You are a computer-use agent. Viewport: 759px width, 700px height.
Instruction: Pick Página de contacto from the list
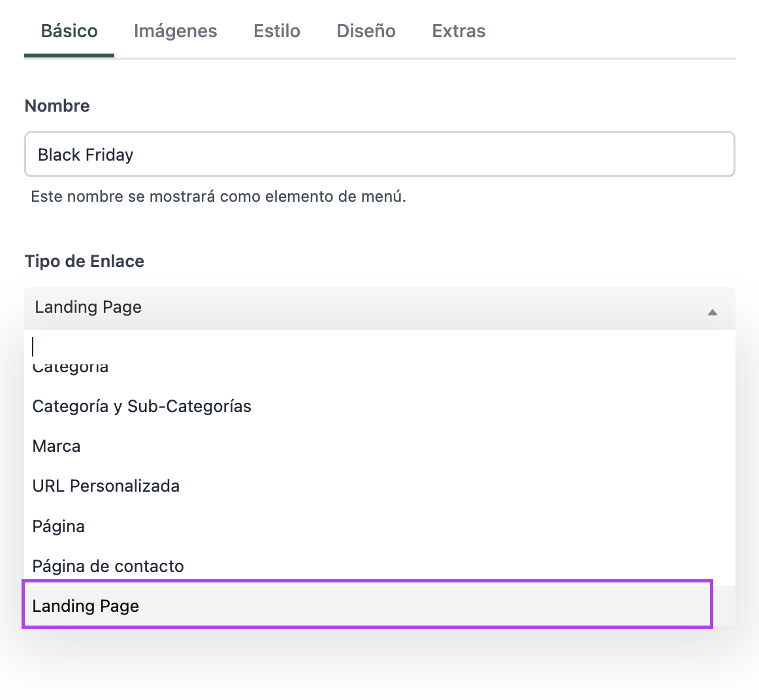[x=108, y=566]
